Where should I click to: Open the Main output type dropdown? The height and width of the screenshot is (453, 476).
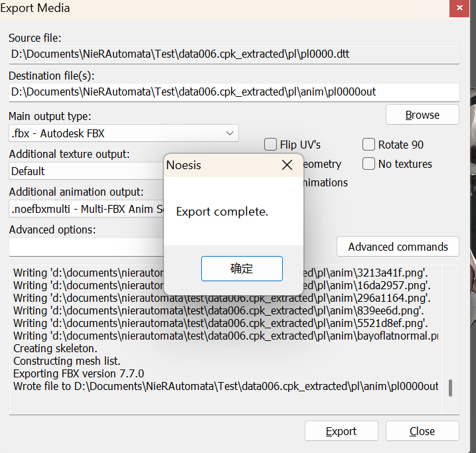click(x=123, y=133)
